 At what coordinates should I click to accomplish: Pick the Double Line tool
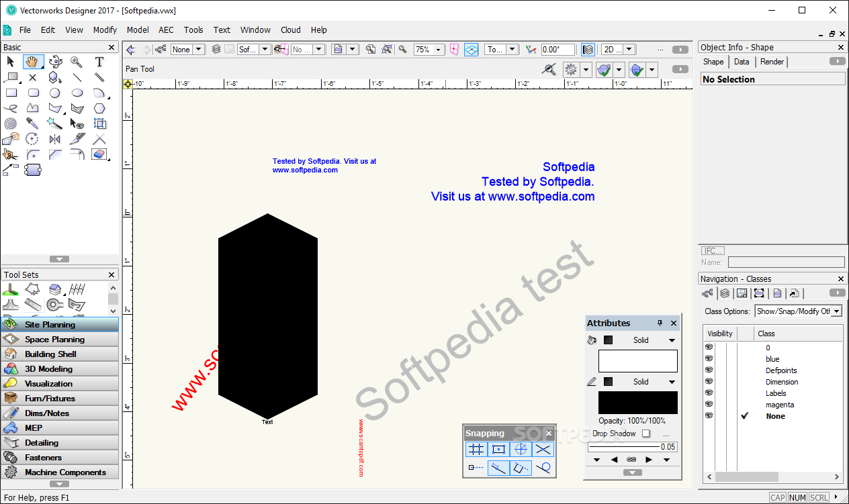click(x=99, y=77)
